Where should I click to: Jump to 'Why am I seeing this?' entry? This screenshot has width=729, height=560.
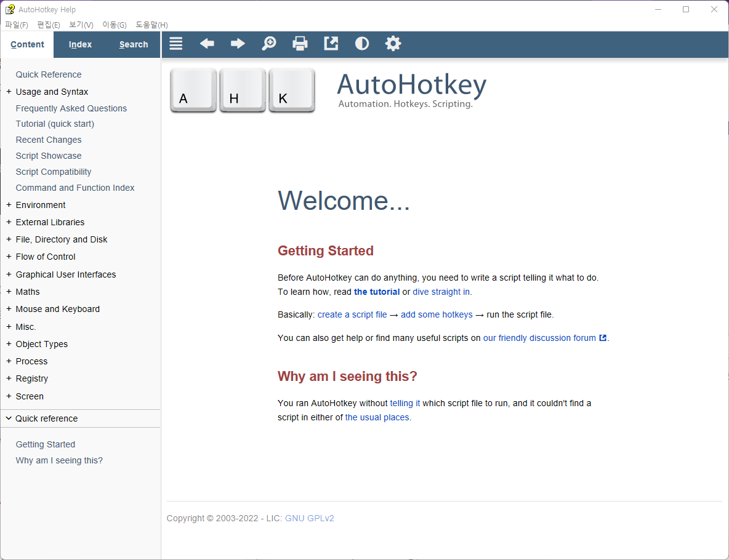pos(59,460)
